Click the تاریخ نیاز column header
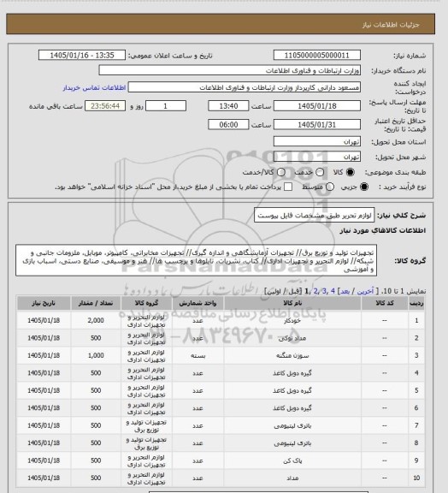Screen dimensions: 448x493 44,303
